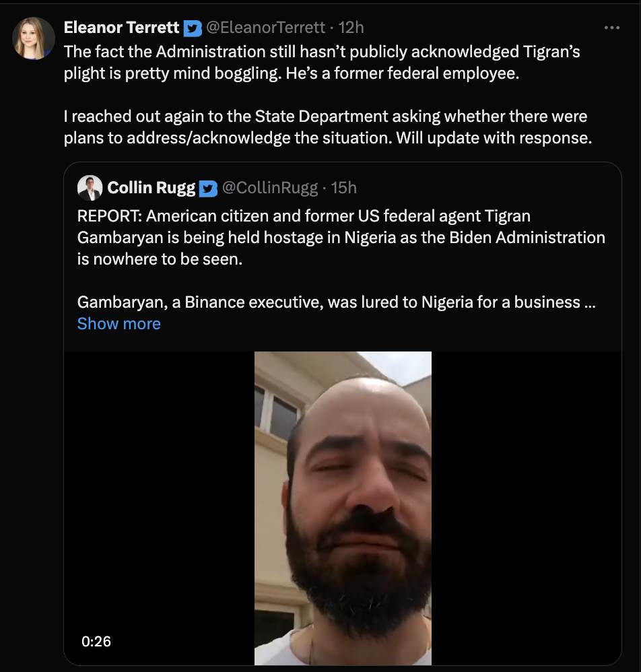Expand quoted tweet with Show more

[119, 324]
